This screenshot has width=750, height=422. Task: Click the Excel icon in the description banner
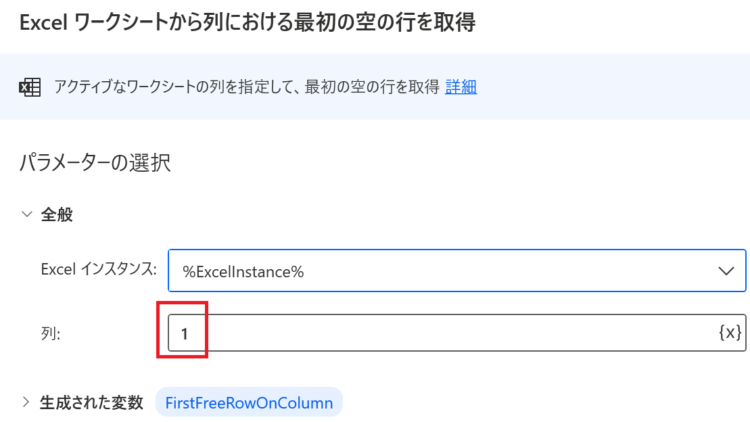point(30,88)
